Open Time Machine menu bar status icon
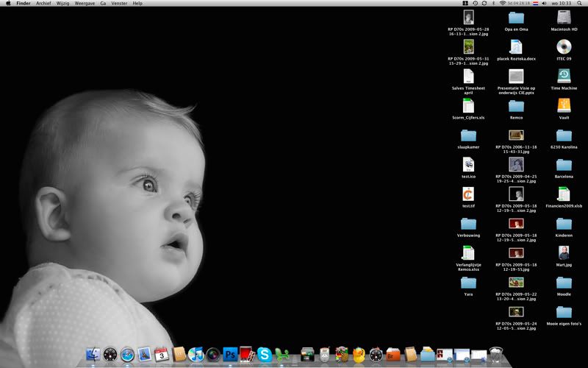 click(x=475, y=3)
